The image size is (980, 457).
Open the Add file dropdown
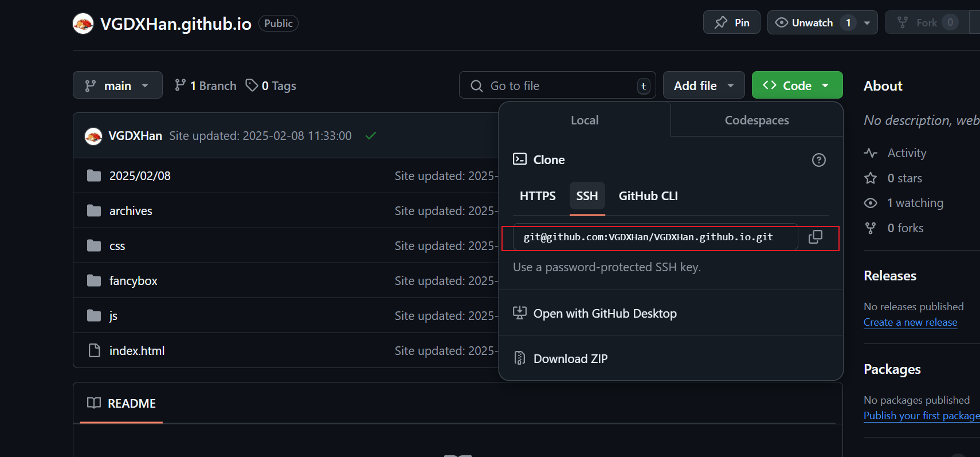pyautogui.click(x=704, y=85)
